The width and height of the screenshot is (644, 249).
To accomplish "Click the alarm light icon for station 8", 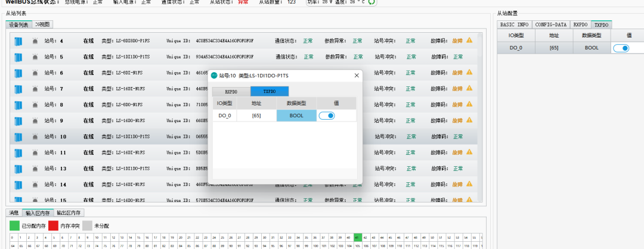I will pos(35,105).
